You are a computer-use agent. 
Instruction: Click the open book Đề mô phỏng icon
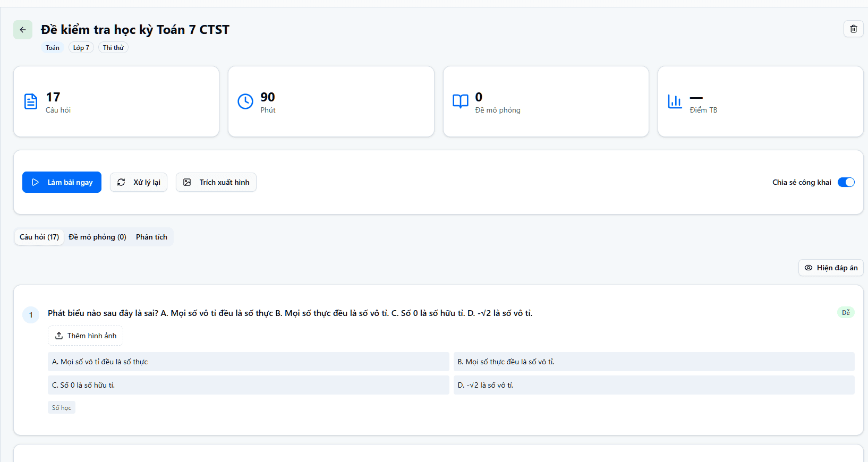coord(460,101)
